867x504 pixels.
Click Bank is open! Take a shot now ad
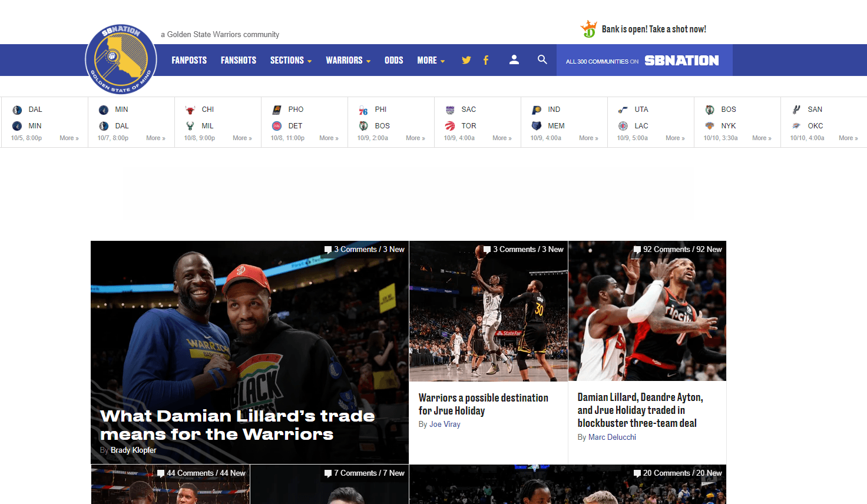pyautogui.click(x=654, y=29)
